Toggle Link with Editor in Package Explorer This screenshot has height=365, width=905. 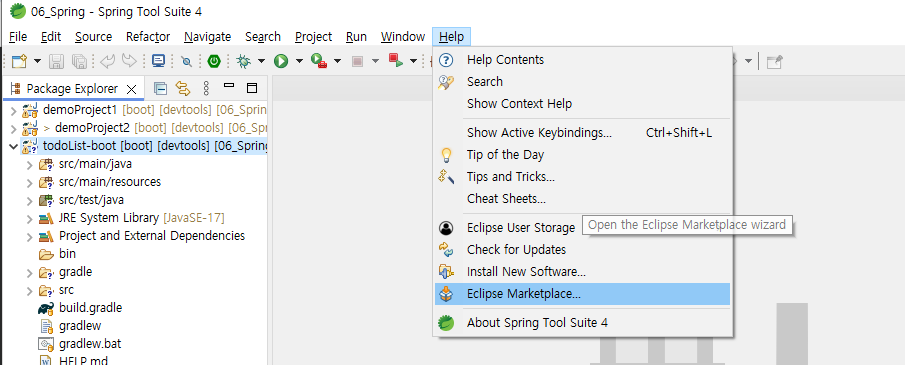click(x=183, y=88)
